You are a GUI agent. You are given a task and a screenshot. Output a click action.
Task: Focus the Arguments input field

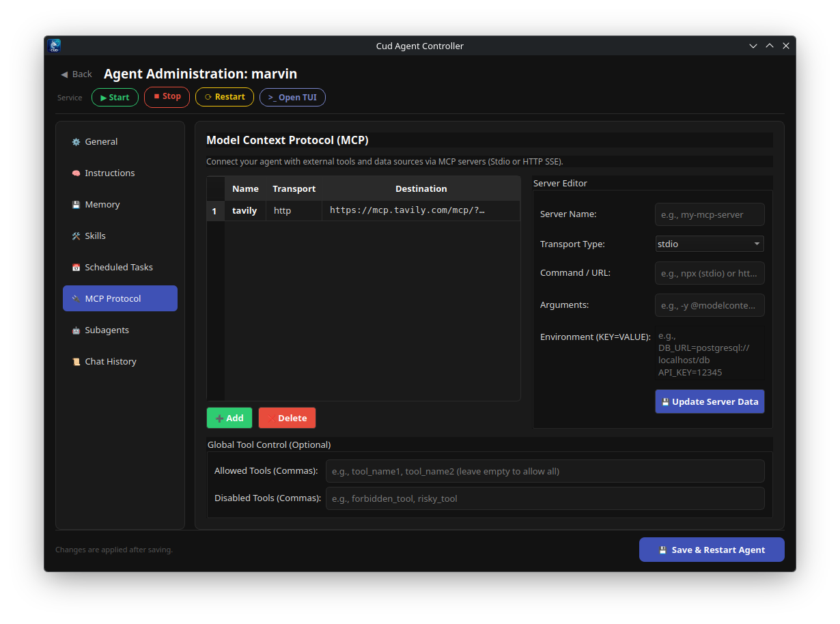pyautogui.click(x=710, y=305)
